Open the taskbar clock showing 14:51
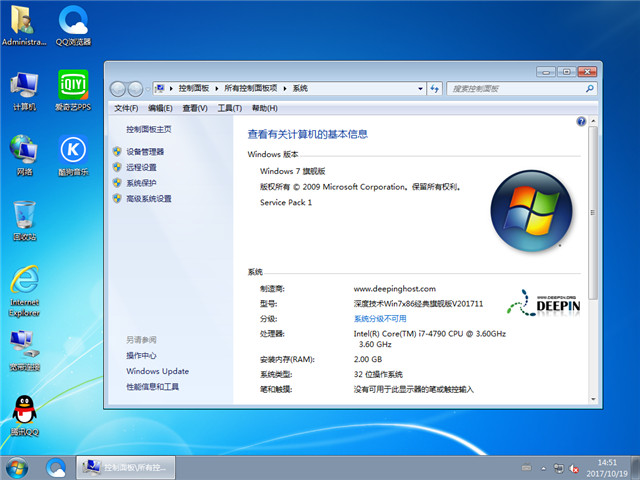The width and height of the screenshot is (640, 480). [607, 468]
